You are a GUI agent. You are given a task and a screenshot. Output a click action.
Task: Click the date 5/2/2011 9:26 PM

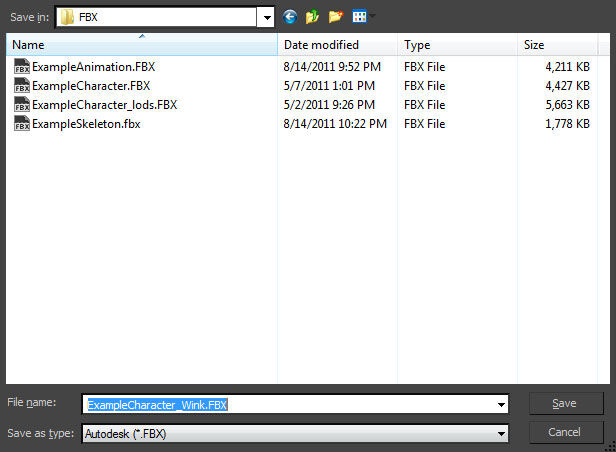[x=329, y=105]
